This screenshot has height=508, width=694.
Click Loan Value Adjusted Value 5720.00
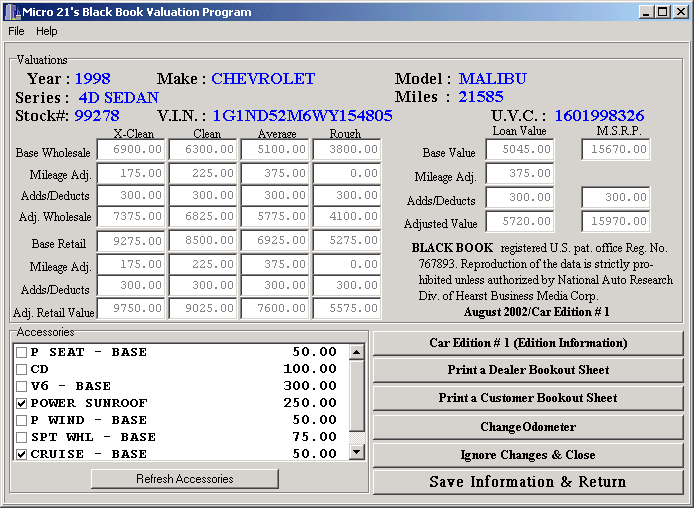520,221
